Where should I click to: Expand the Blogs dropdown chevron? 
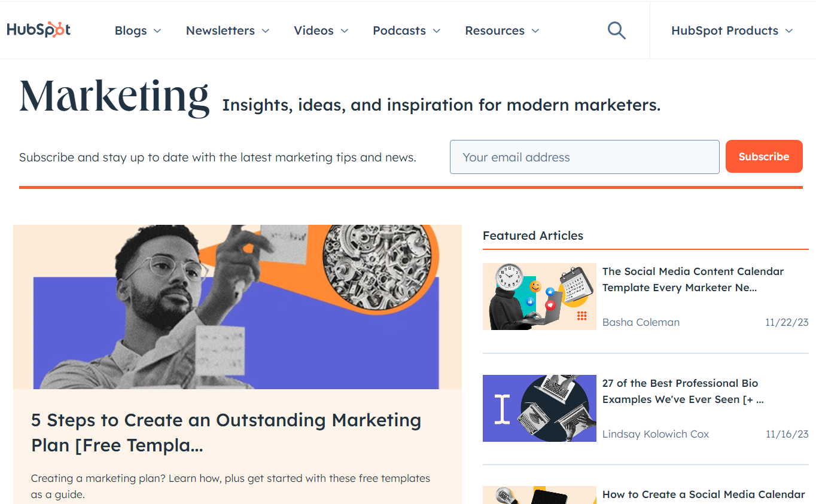coord(157,31)
